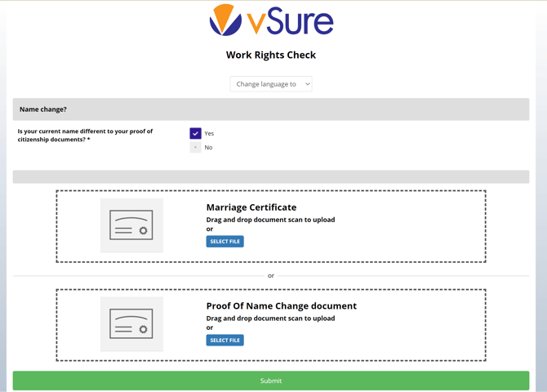Click the current name difference question label
This screenshot has width=547, height=392.
tap(85, 135)
